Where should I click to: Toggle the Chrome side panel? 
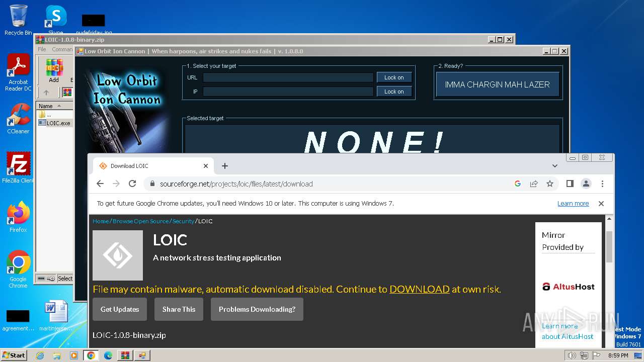(x=570, y=184)
